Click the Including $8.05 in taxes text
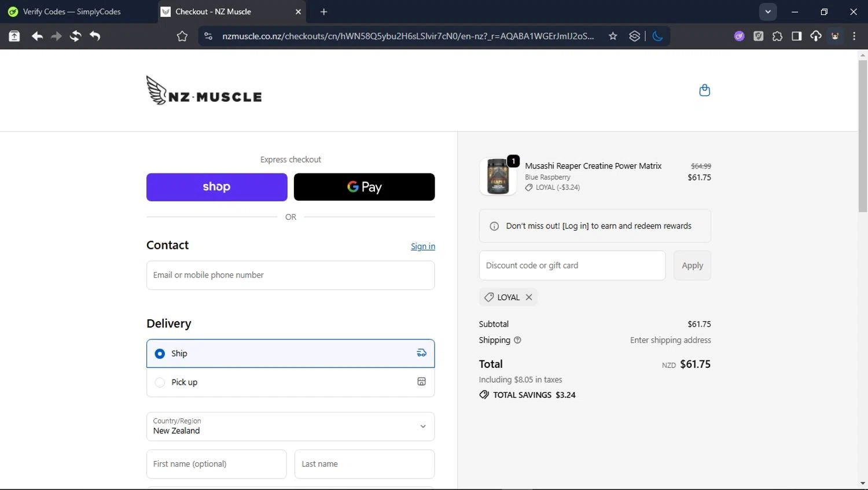 [x=520, y=380]
